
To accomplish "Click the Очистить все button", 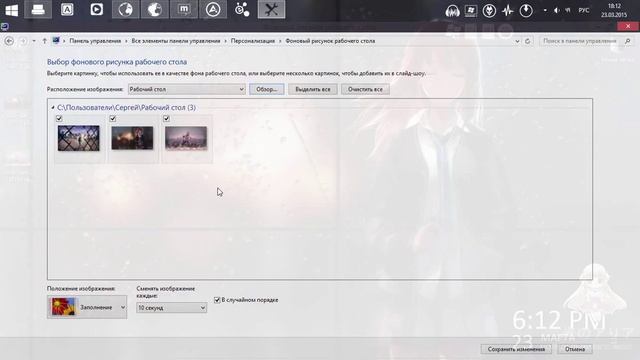I will 365,89.
